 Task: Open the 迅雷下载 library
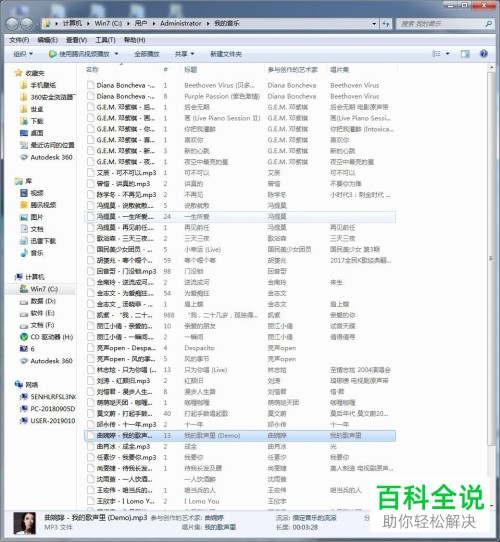[x=38, y=241]
